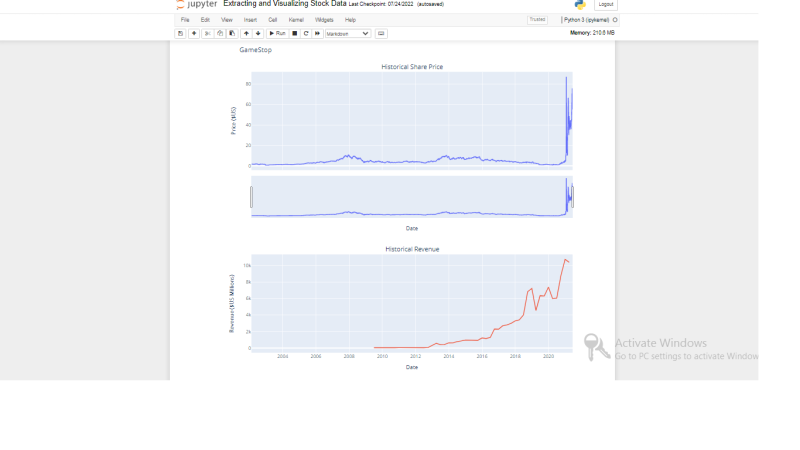Click the Jupyter logo
Screen dimensions: 800x450
[x=197, y=4]
